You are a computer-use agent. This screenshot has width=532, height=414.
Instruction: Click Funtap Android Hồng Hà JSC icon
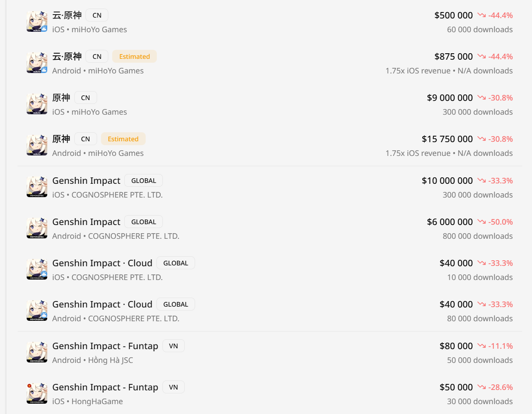click(37, 353)
